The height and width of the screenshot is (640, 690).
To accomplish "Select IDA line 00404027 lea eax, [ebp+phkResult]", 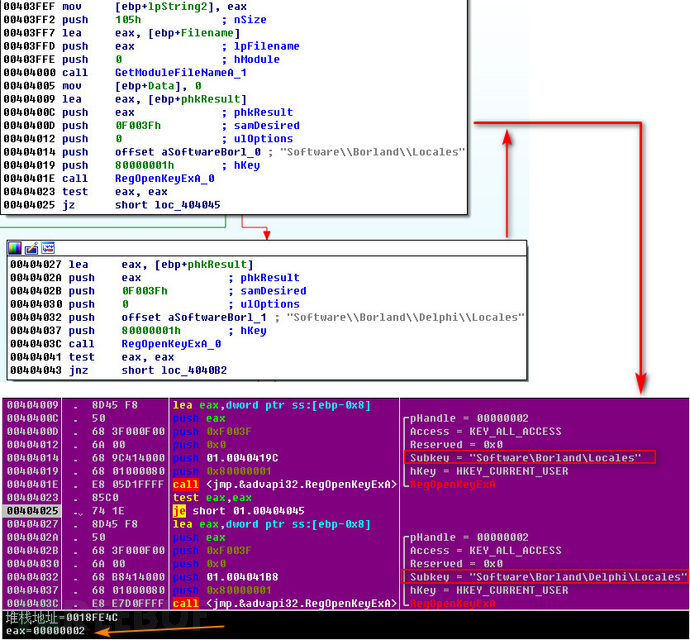I will tap(132, 265).
